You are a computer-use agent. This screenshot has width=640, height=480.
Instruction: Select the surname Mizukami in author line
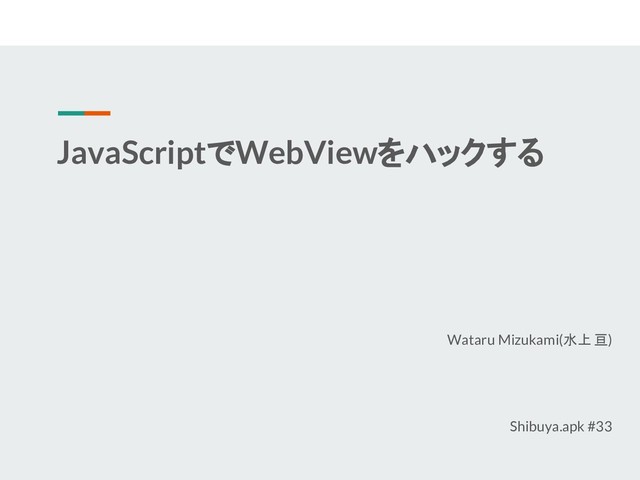528,340
